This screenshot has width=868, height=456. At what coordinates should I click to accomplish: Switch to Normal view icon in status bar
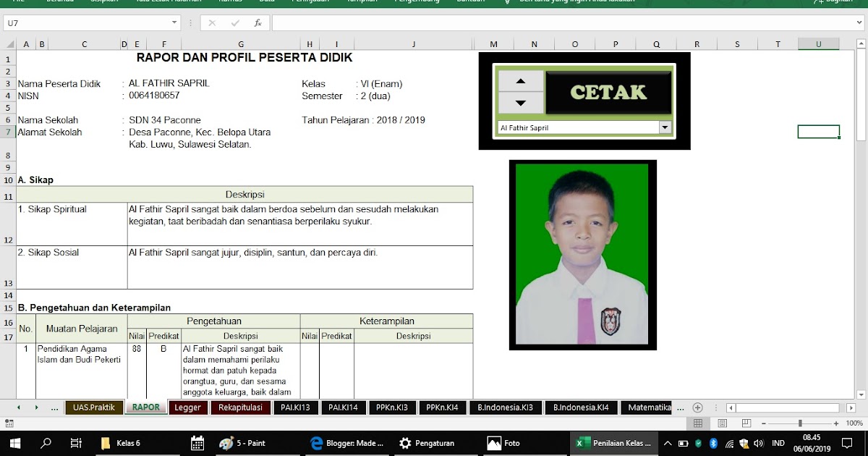(698, 423)
